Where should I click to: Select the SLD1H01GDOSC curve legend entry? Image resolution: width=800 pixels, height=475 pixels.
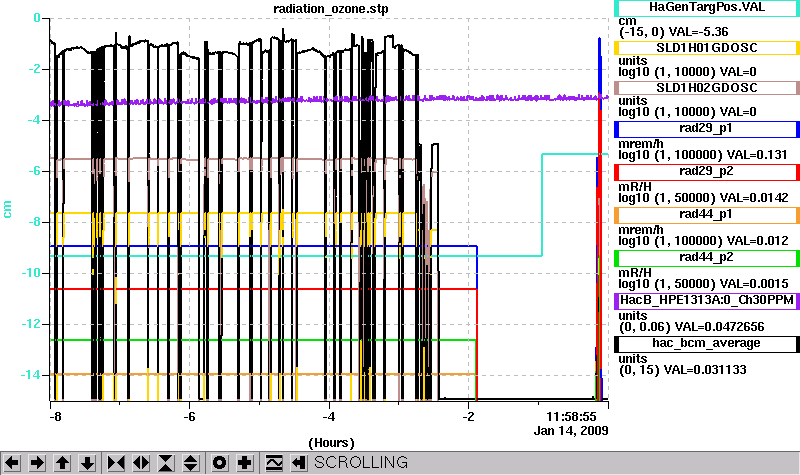(x=707, y=47)
